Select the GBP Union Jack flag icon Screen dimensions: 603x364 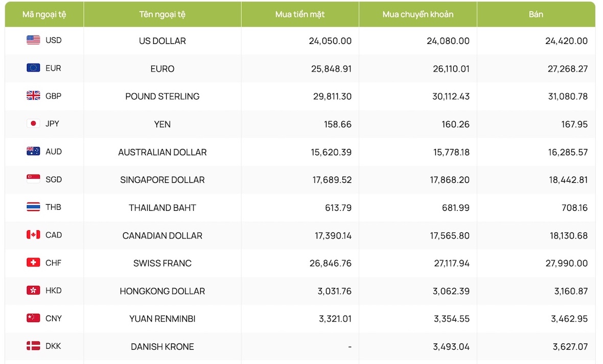33,95
